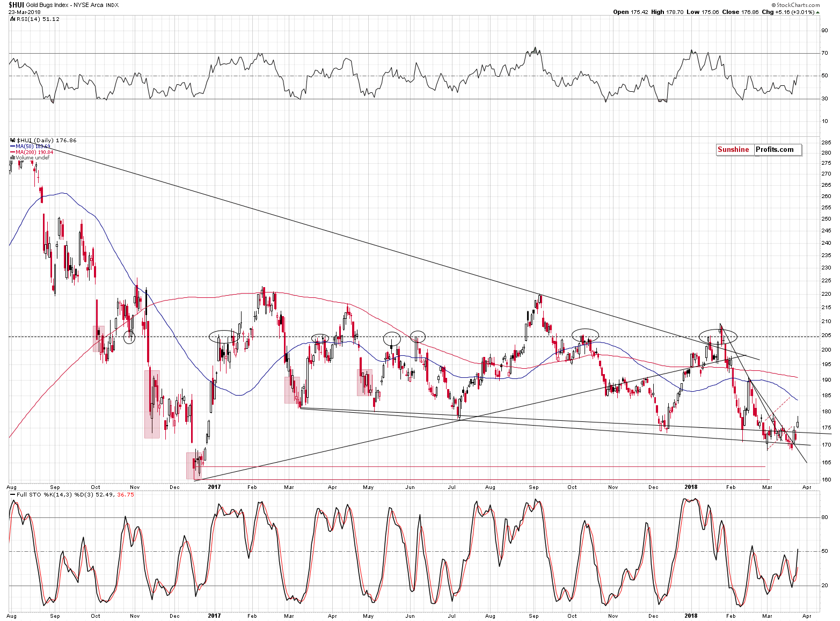Click the red '36.75' stochastic %D value

(x=126, y=494)
